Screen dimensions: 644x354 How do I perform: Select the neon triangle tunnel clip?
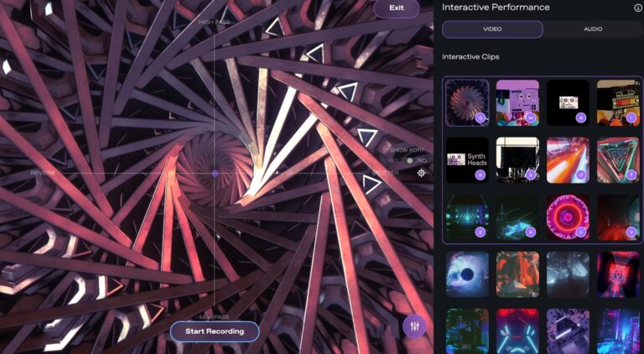click(x=618, y=160)
